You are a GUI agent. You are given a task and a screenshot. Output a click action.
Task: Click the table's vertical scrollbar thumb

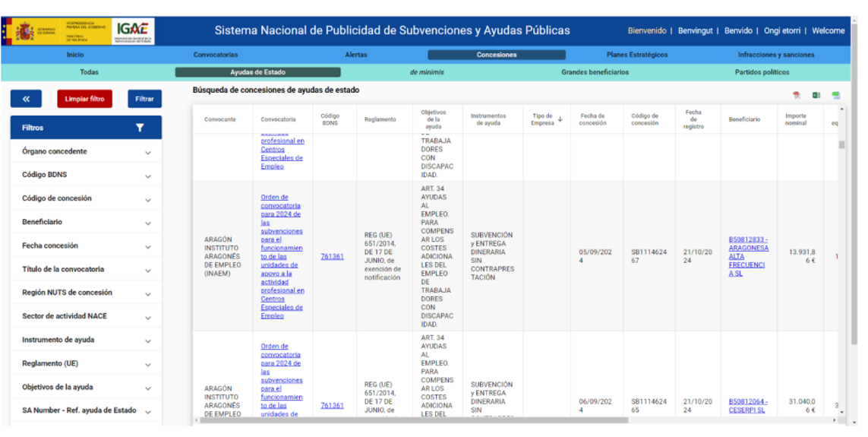(841, 144)
